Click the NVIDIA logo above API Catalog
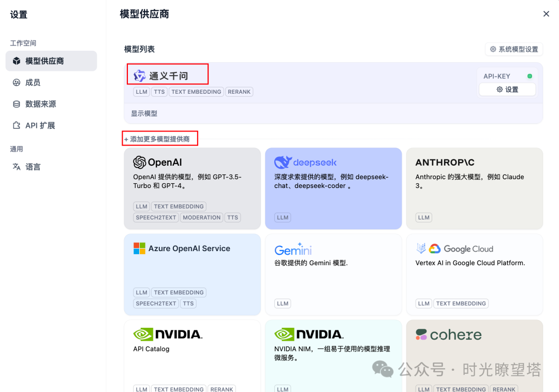The width and height of the screenshot is (559, 392). [x=168, y=334]
